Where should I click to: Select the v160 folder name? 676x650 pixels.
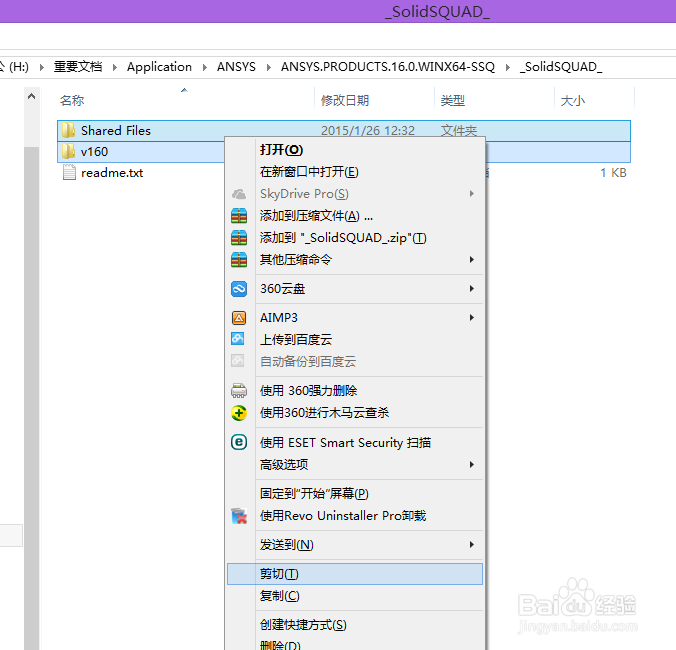coord(94,152)
